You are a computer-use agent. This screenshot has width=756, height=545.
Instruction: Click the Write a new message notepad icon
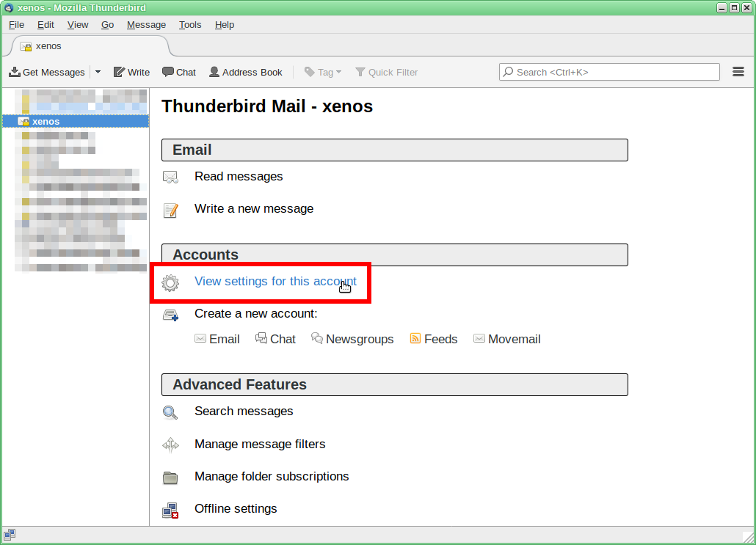pos(170,210)
